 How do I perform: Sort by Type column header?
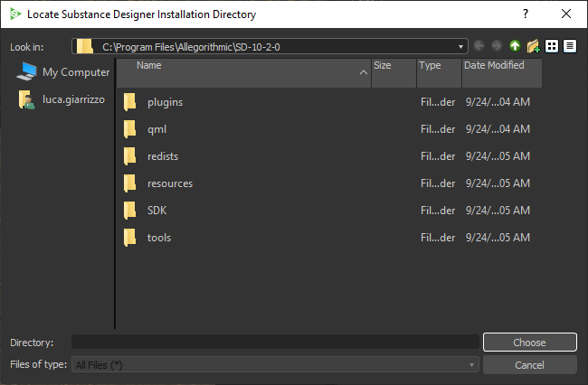[x=439, y=72]
